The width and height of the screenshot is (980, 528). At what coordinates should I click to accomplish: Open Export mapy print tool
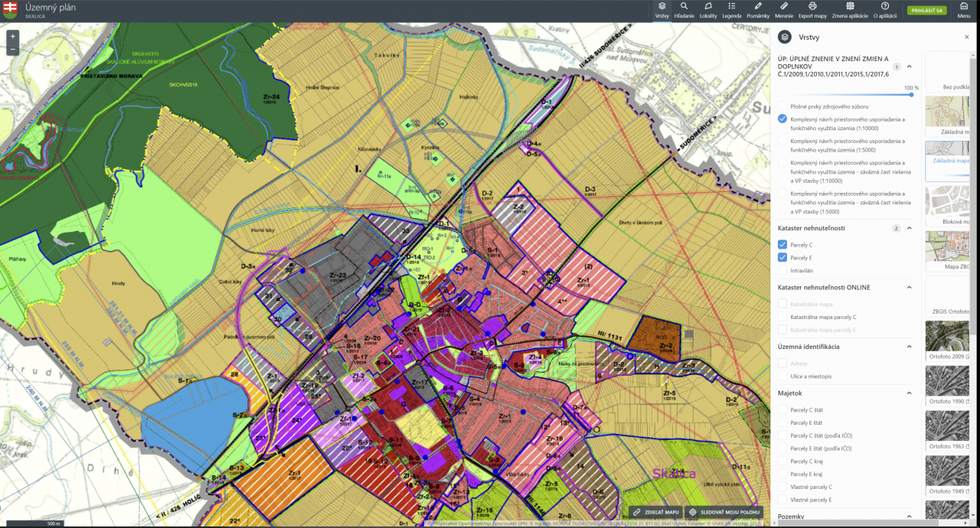point(812,10)
